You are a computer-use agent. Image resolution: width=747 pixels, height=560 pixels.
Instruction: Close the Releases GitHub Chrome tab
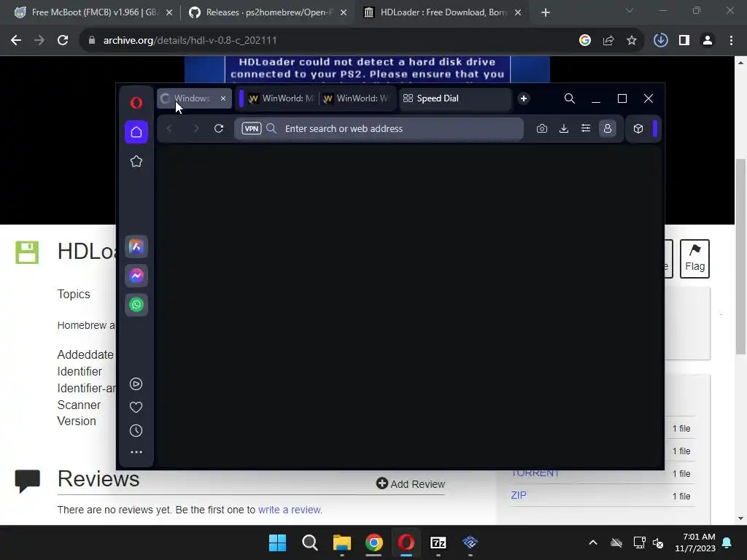pos(344,13)
